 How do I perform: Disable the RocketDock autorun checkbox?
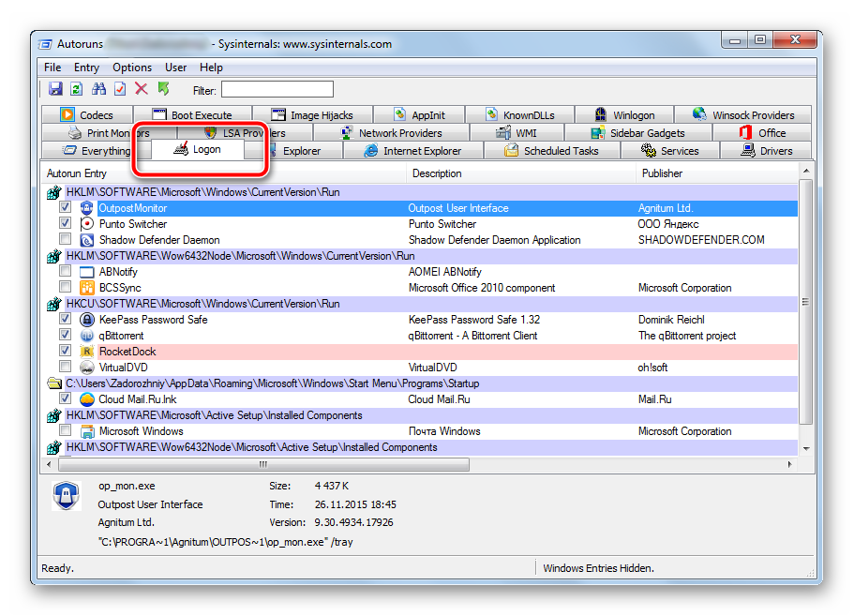[65, 352]
